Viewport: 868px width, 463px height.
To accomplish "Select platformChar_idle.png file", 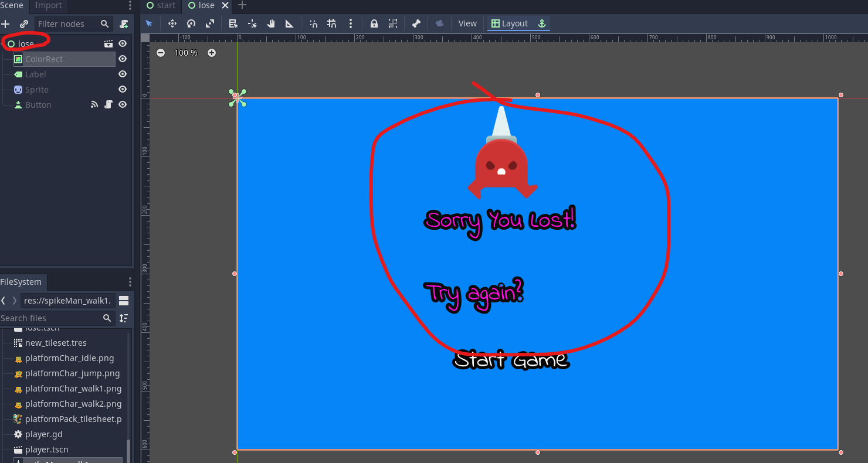I will pos(69,358).
